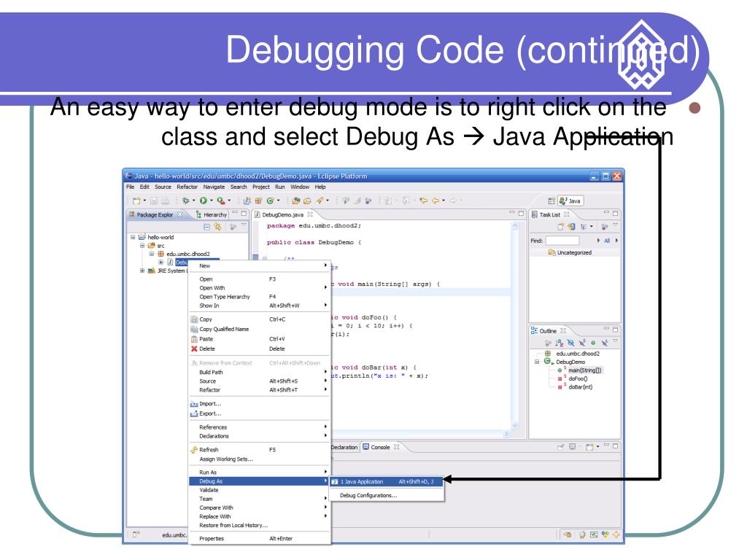
Task: Choose Debug Configurations... in submenu
Action: [387, 496]
